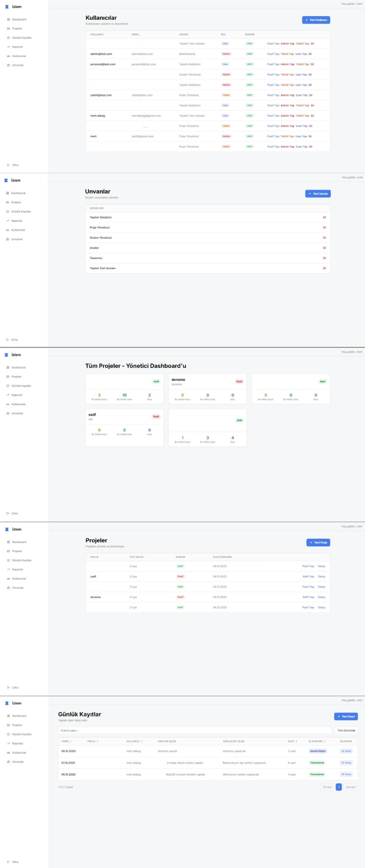
Task: Open Günlük Kayıtlar from the Kullanıcılar page sidebar
Action: pos(22,37)
